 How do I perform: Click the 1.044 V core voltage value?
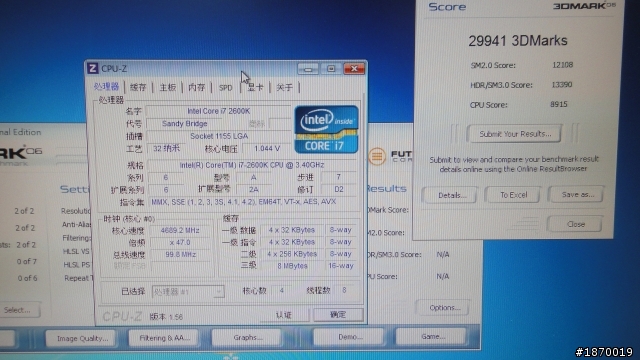[x=267, y=148]
